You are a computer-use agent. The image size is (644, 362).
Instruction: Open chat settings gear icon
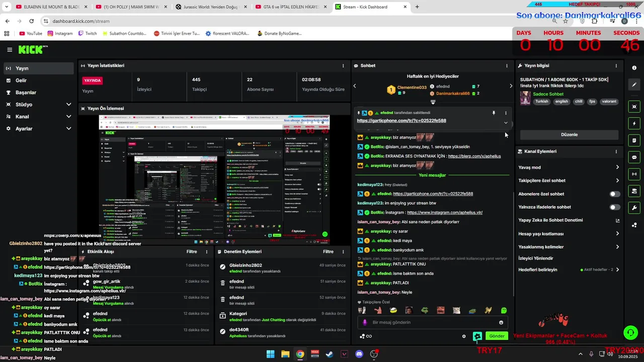pyautogui.click(x=464, y=336)
